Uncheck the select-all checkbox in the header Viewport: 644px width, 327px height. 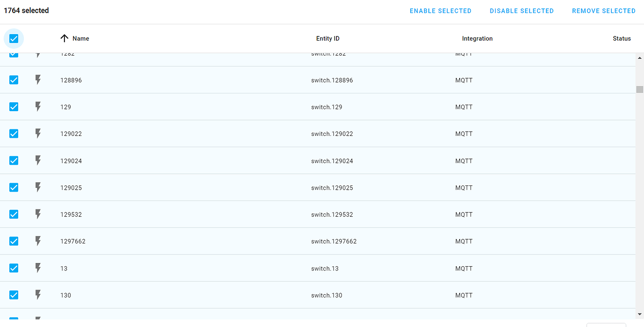pos(14,38)
